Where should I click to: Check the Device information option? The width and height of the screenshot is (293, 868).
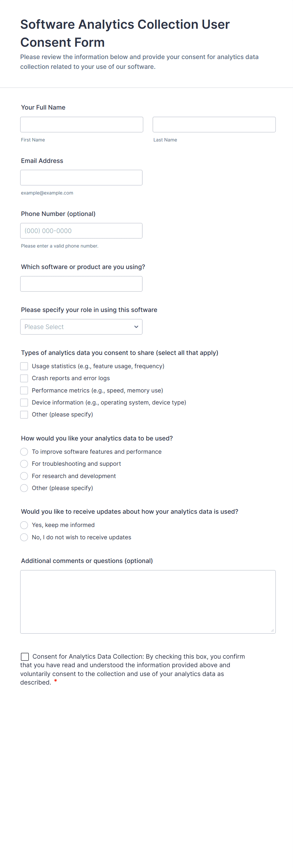(x=24, y=403)
